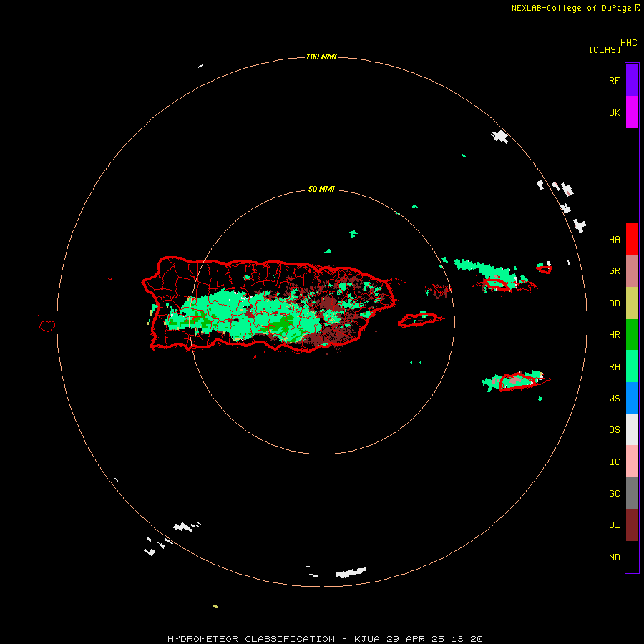Click the HYDROMETEOR CLASSIFICATION title text

pos(251,639)
